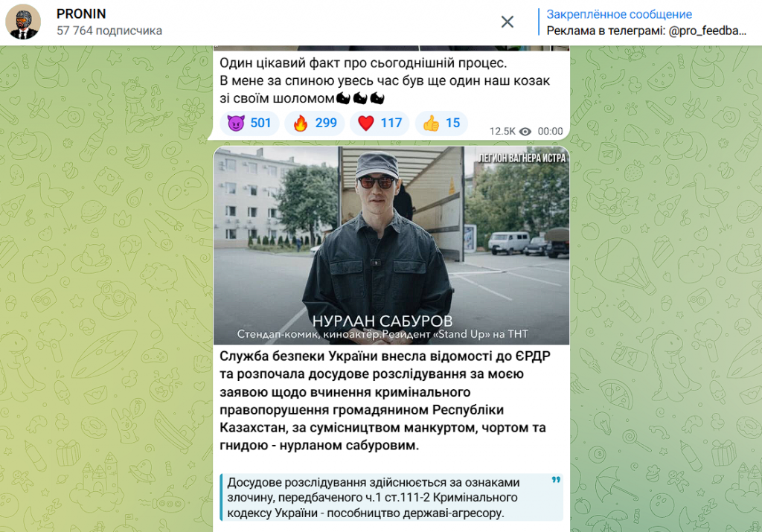
Task: Add red heart reaction showing 117
Action: [380, 123]
